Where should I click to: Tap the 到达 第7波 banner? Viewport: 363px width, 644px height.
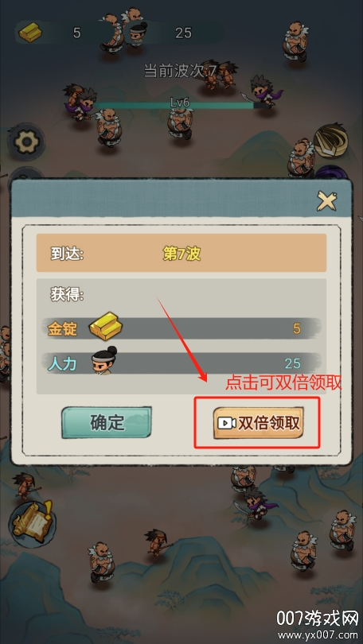pyautogui.click(x=181, y=253)
